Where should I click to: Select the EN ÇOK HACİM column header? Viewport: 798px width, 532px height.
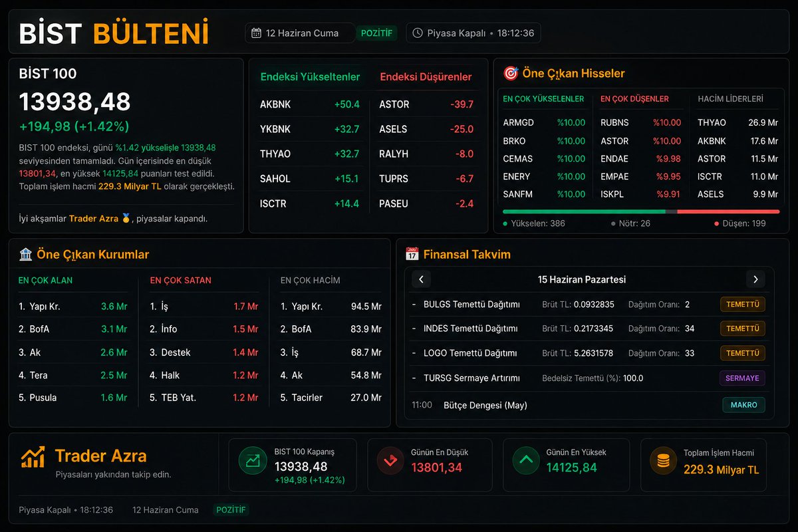(x=310, y=281)
